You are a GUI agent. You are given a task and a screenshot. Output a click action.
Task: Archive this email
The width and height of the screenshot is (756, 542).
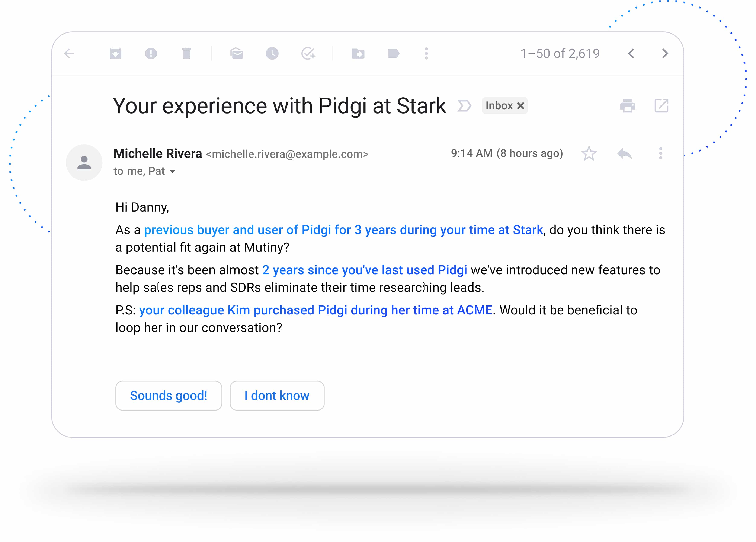click(x=115, y=53)
